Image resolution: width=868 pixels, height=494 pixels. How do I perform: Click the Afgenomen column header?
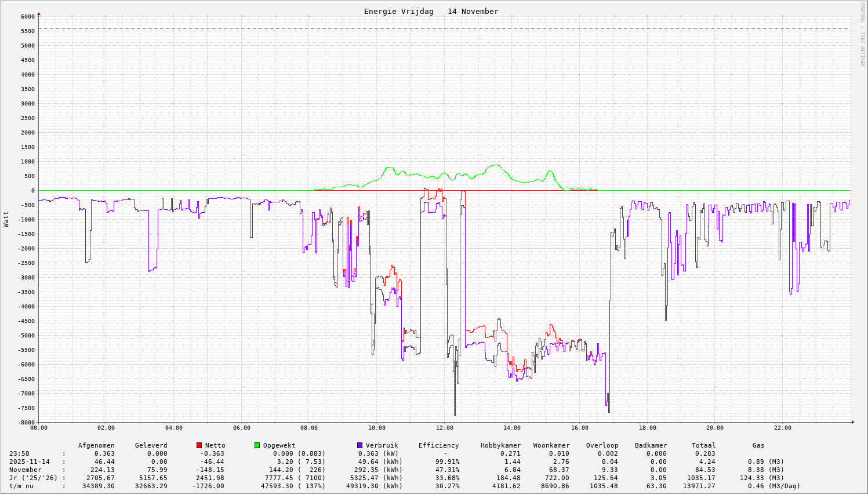[96, 445]
